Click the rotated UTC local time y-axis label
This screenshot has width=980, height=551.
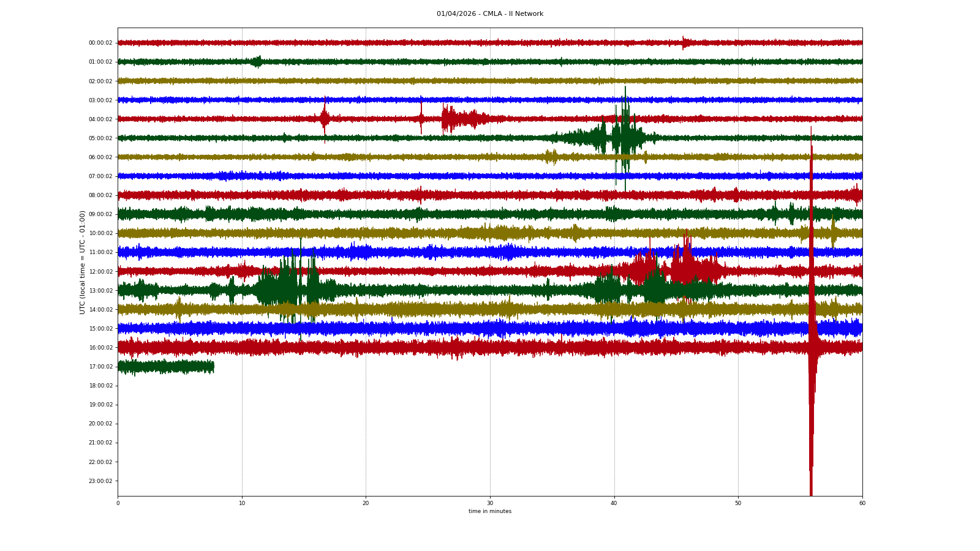(82, 262)
